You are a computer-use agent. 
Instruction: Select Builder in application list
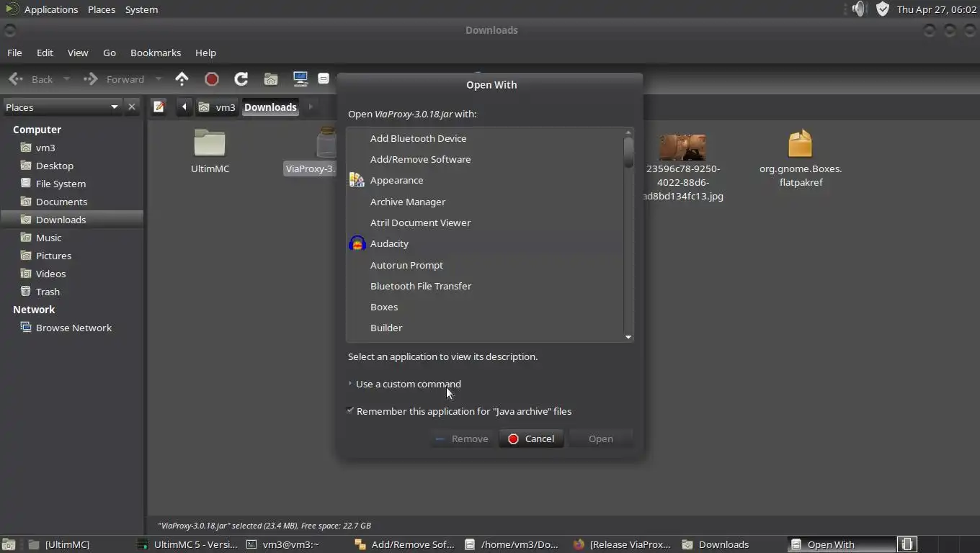coord(485,328)
